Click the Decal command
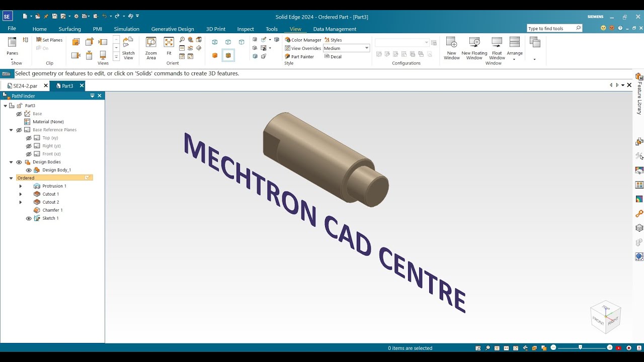Image resolution: width=644 pixels, height=362 pixels. [x=333, y=56]
